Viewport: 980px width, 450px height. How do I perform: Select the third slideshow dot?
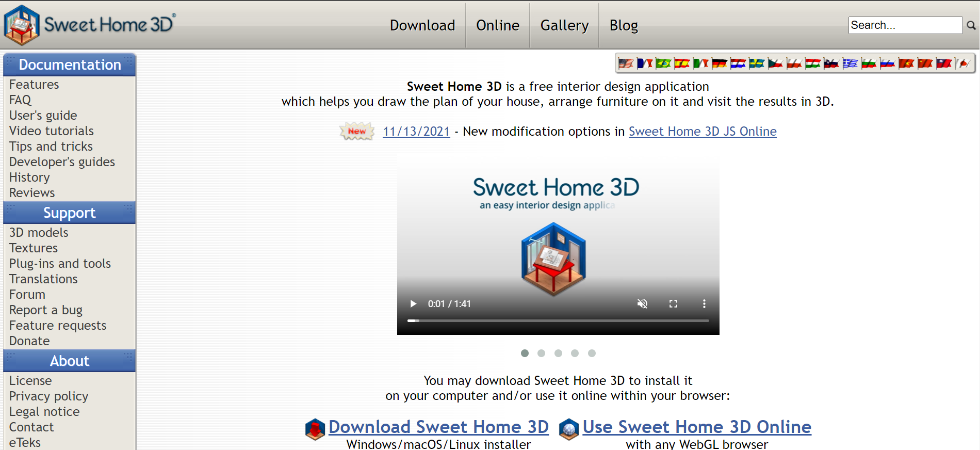(x=558, y=353)
